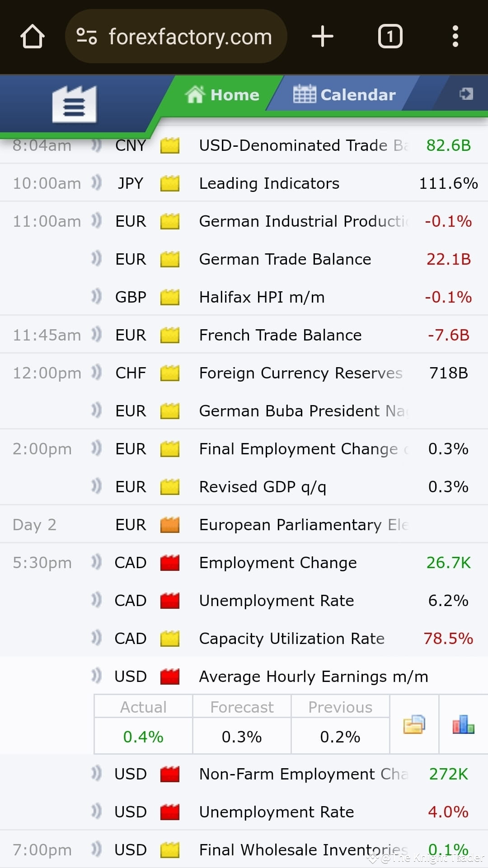The image size is (488, 868).
Task: Expand the Employment Change event row
Action: 278,563
